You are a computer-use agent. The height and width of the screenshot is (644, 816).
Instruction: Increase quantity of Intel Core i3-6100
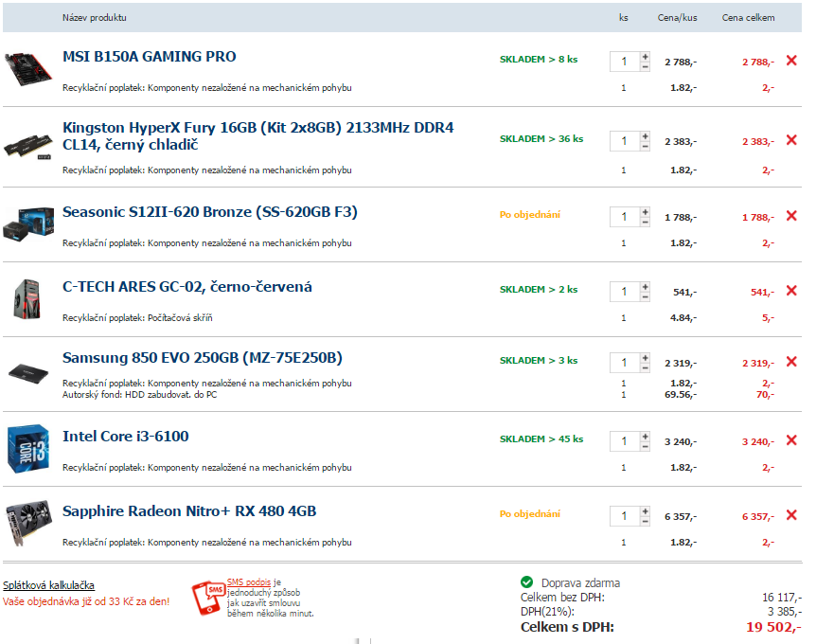pos(646,437)
